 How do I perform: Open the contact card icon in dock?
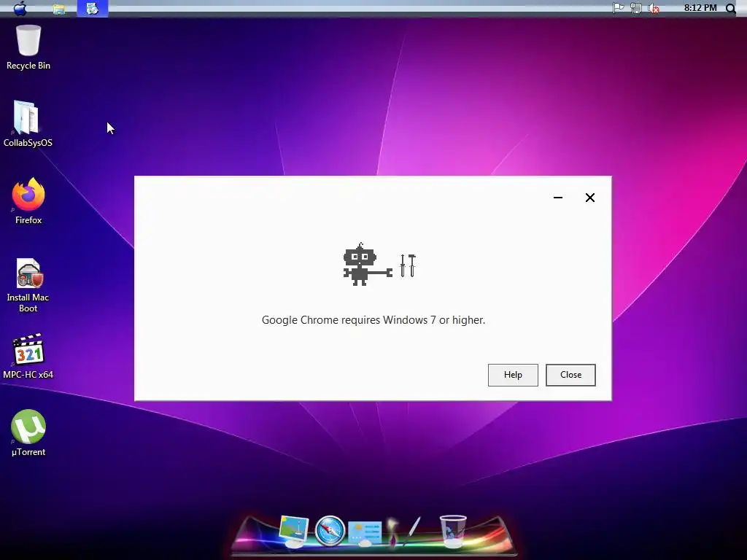[x=365, y=533]
